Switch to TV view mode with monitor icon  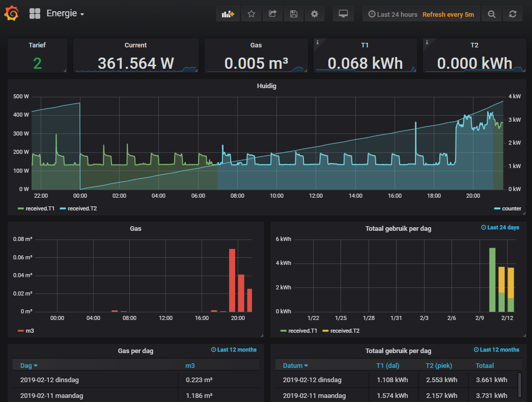click(343, 14)
